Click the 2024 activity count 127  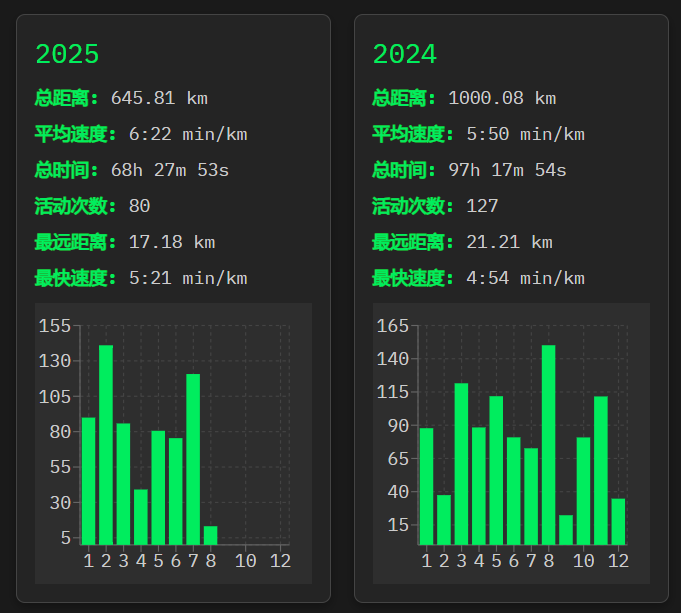482,206
